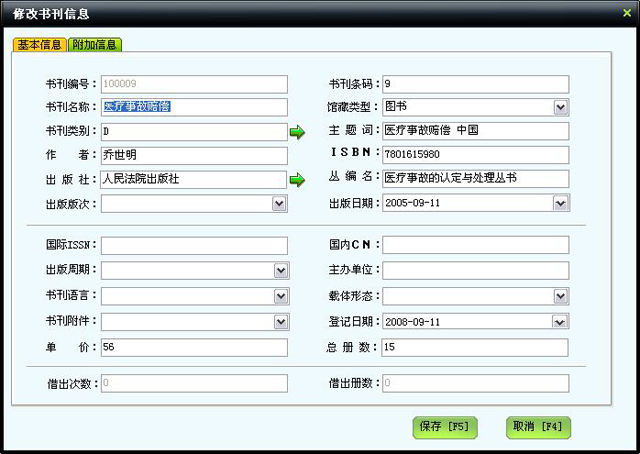Click green arrow next to 书刊类别 field
The image size is (640, 454).
[x=297, y=132]
